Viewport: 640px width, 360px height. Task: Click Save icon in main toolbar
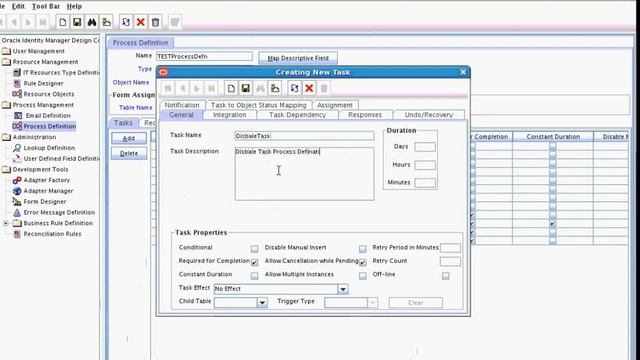click(77, 22)
